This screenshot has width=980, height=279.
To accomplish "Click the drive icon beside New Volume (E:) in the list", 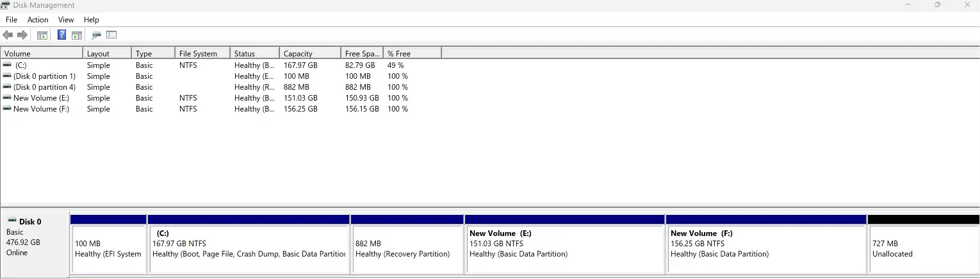I will (x=7, y=97).
